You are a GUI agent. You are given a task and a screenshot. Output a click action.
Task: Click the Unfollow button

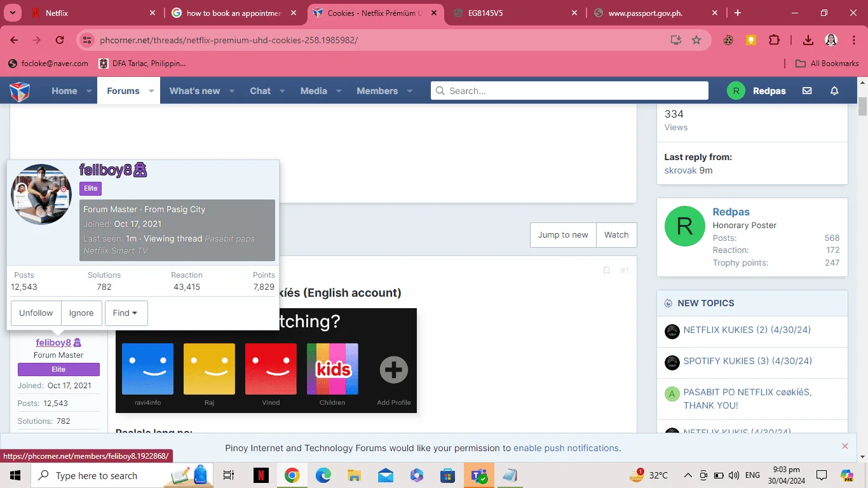coord(36,313)
